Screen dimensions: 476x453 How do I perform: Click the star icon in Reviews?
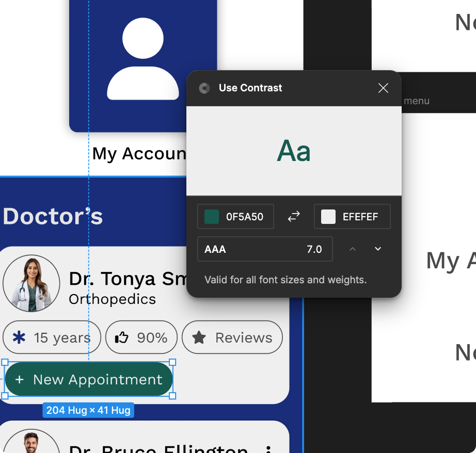[199, 337]
